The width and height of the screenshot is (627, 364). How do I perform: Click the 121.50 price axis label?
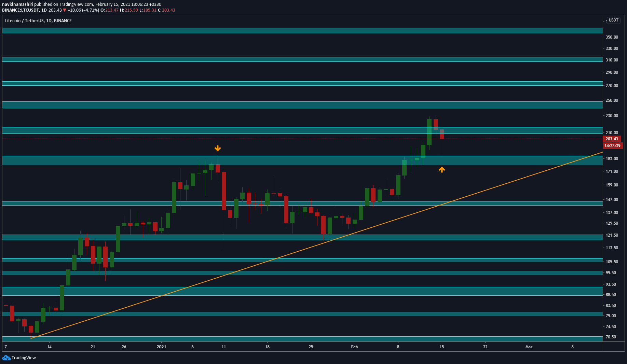[x=612, y=235]
